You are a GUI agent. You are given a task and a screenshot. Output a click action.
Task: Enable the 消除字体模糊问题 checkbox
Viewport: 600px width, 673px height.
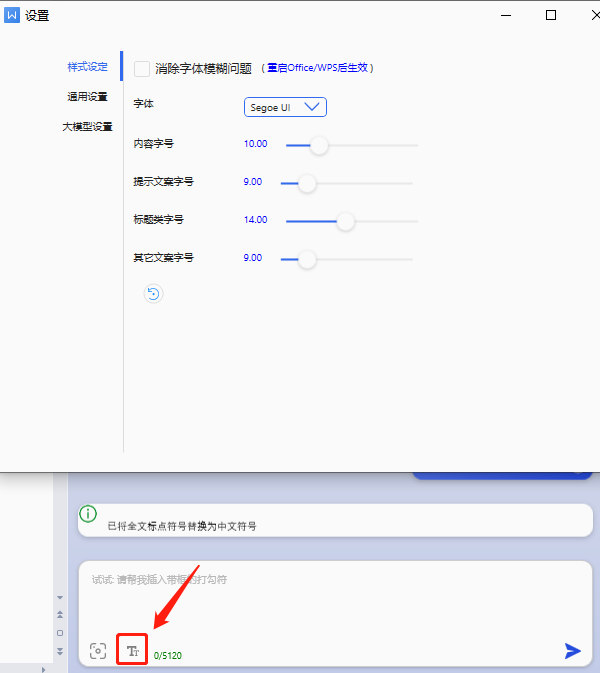pos(142,68)
